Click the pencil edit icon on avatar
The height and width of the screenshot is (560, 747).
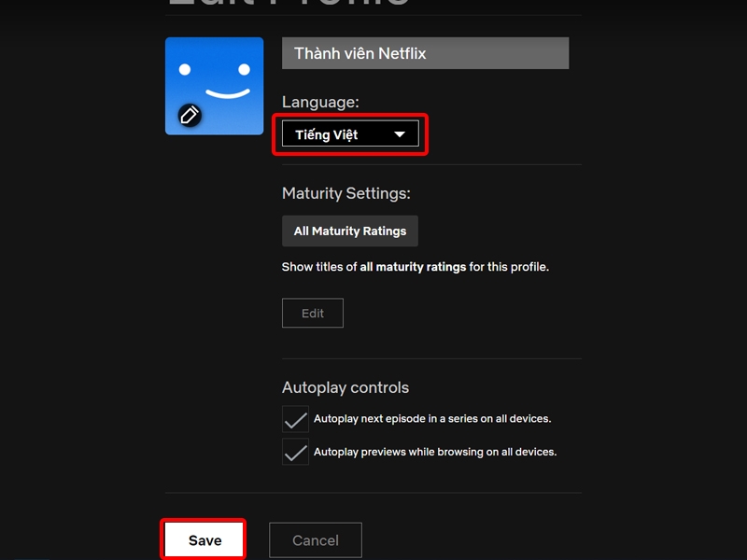click(190, 115)
